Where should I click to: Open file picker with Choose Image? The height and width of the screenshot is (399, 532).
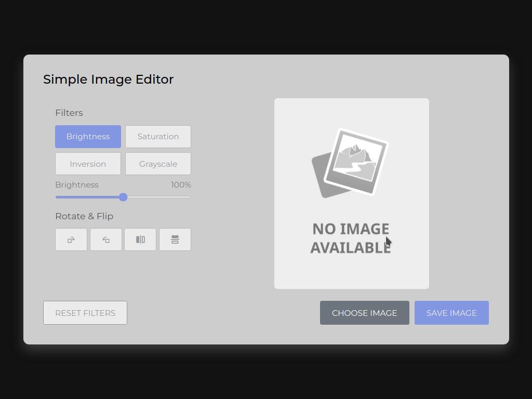(x=364, y=313)
